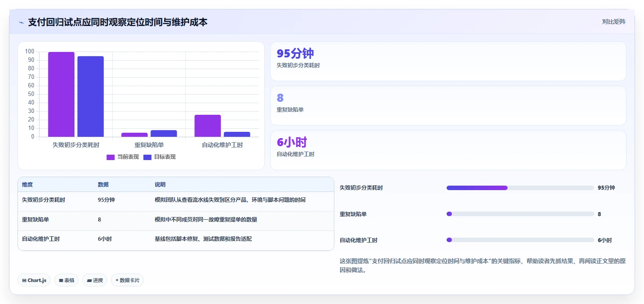Click the 重复缺陷单 table row label
Image resolution: width=644 pixels, height=304 pixels.
coord(35,220)
